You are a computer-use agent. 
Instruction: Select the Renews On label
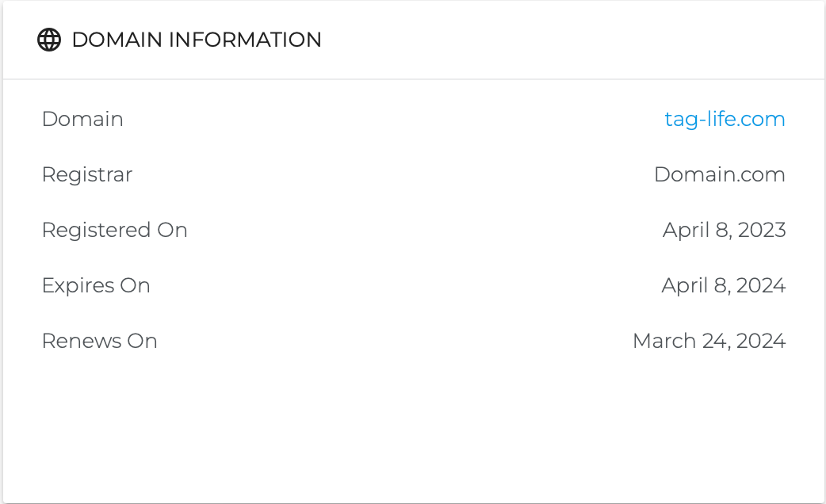tap(100, 341)
